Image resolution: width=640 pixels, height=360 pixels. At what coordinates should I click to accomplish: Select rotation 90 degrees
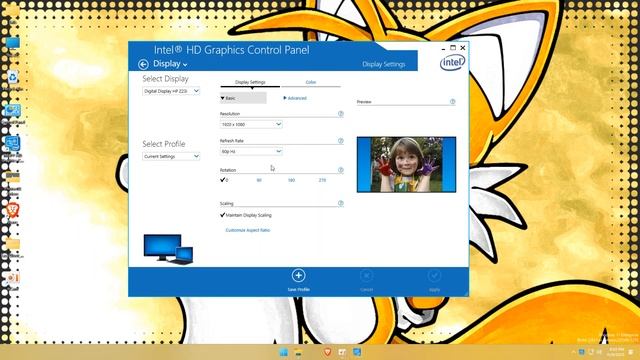pyautogui.click(x=259, y=180)
